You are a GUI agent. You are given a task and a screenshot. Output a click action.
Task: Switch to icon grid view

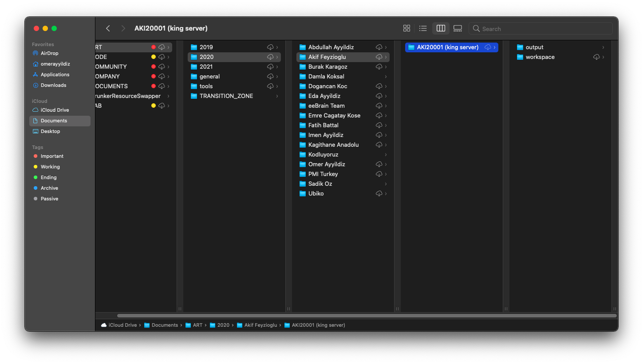tap(406, 28)
